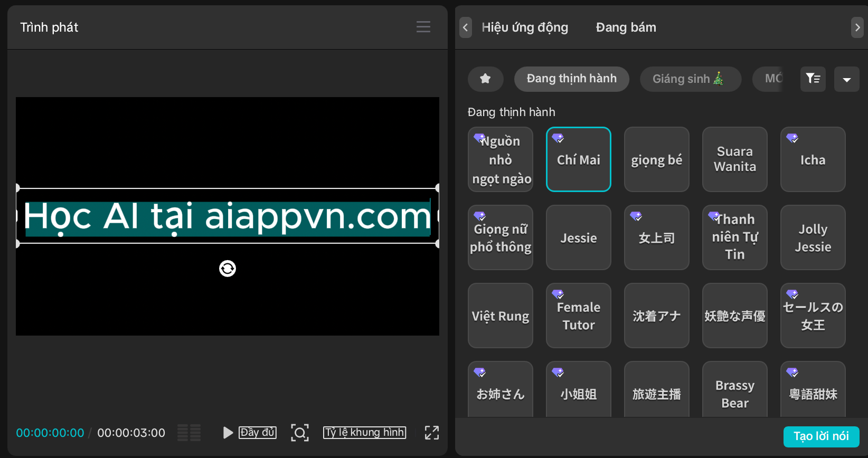Click the safe zone focus icon
This screenshot has width=868, height=458.
pos(299,433)
